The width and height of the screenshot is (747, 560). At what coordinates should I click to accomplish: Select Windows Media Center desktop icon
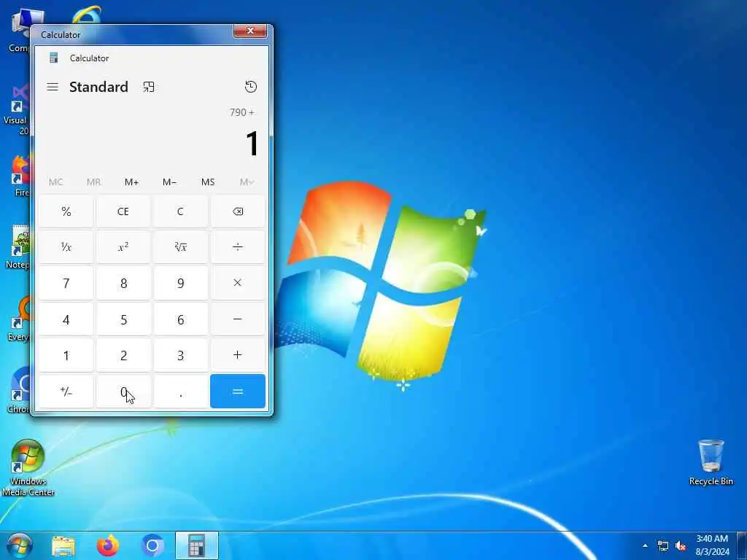tap(28, 468)
